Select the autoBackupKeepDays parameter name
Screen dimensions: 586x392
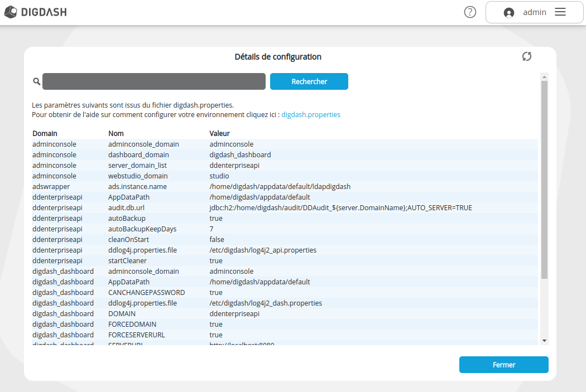[142, 229]
